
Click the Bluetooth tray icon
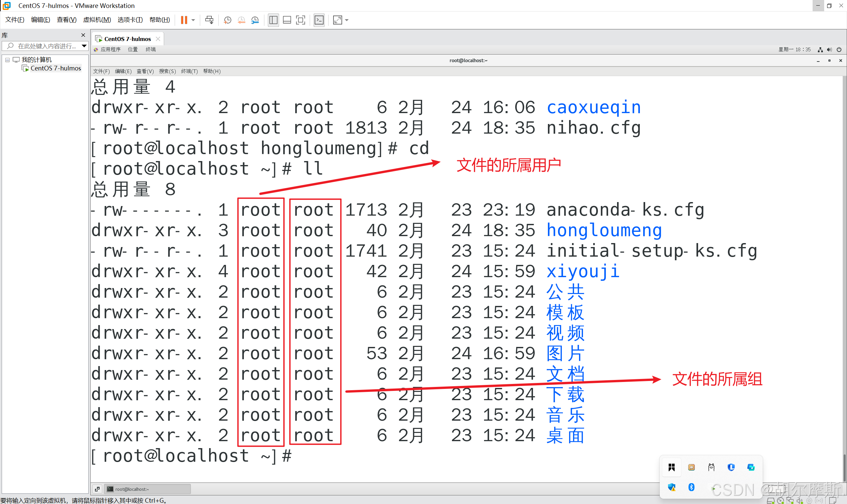(691, 487)
